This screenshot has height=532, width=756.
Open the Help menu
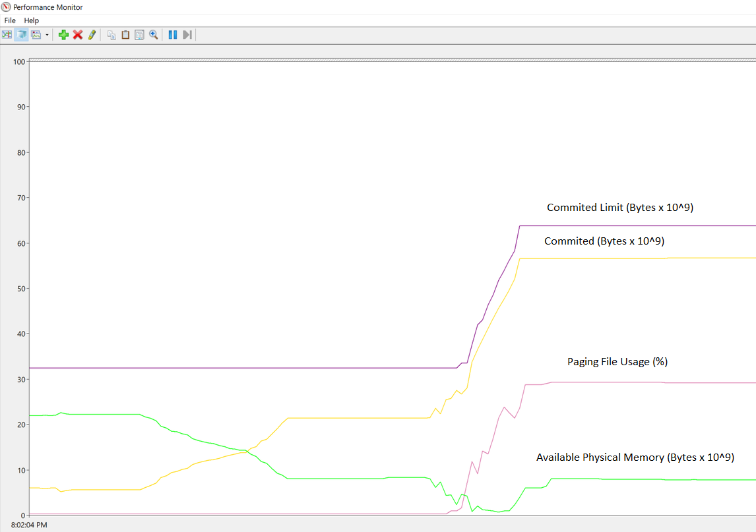[32, 20]
